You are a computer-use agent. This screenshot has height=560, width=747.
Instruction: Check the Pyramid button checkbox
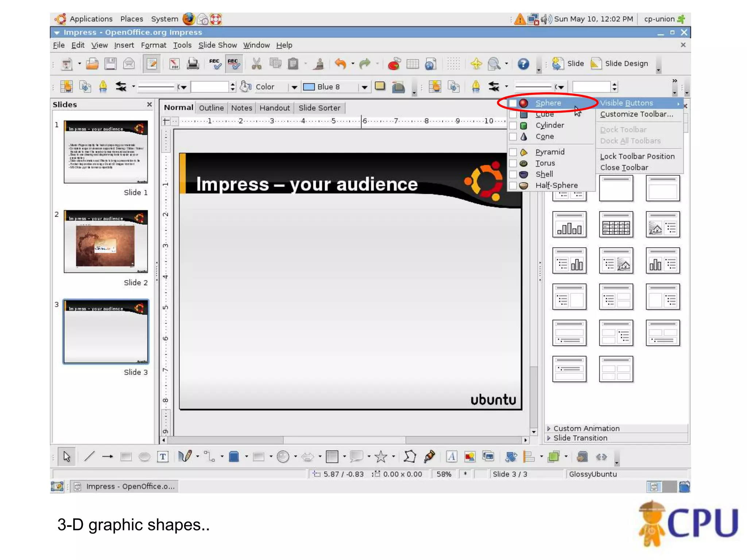tap(513, 152)
